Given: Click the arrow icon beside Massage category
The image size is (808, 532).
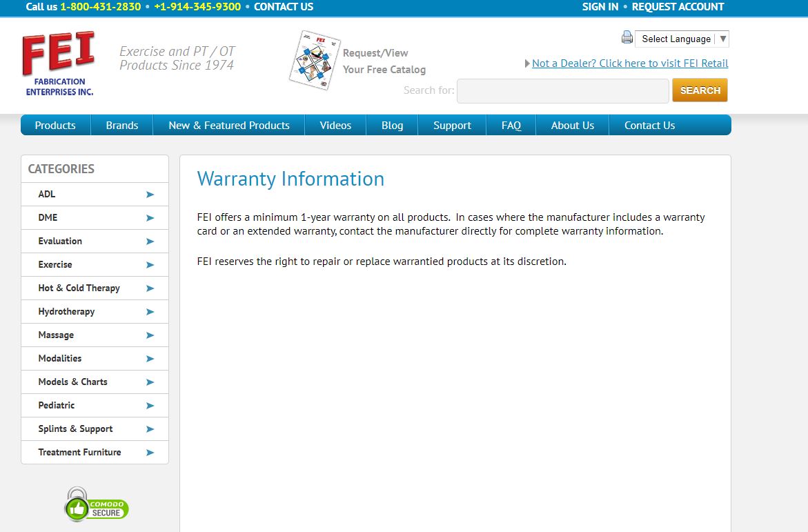Looking at the screenshot, I should tap(150, 335).
